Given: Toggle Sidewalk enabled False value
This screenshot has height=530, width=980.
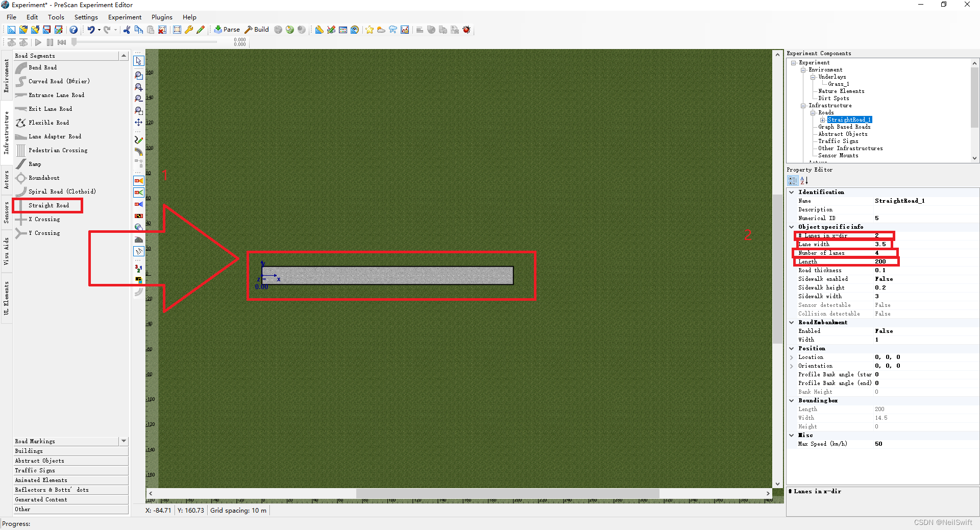Looking at the screenshot, I should pos(884,279).
